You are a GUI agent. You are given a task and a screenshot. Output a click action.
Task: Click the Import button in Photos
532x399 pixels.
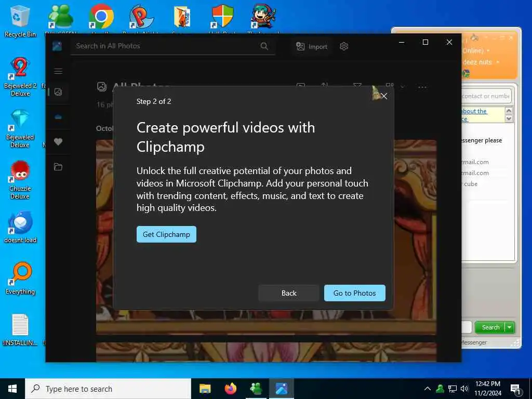312,46
